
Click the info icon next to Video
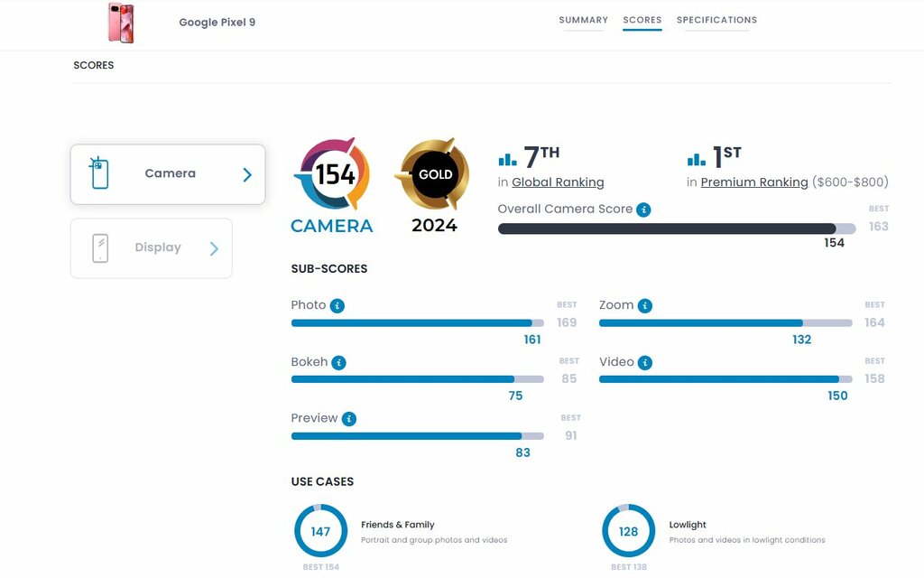point(645,363)
